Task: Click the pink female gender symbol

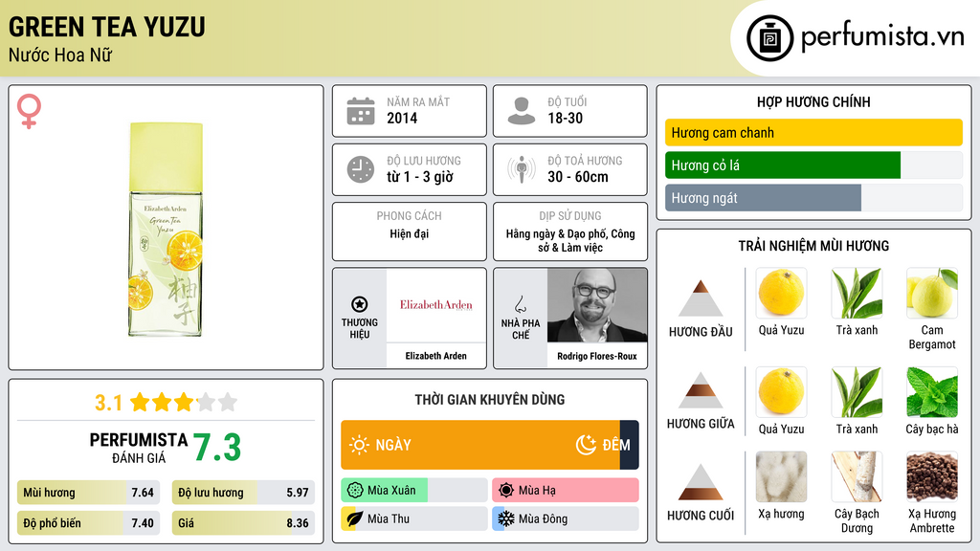Action: pyautogui.click(x=29, y=111)
